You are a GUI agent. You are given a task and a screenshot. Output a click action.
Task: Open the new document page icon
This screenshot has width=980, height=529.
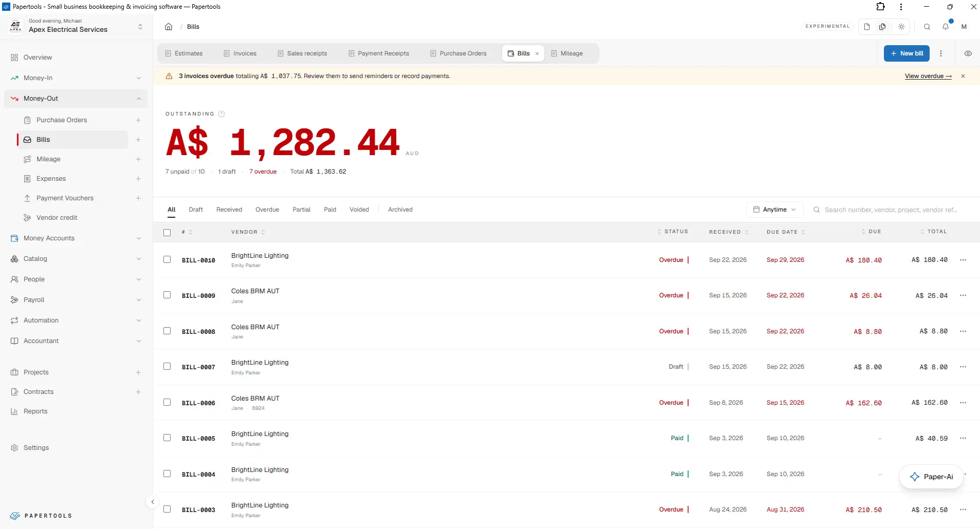(867, 27)
